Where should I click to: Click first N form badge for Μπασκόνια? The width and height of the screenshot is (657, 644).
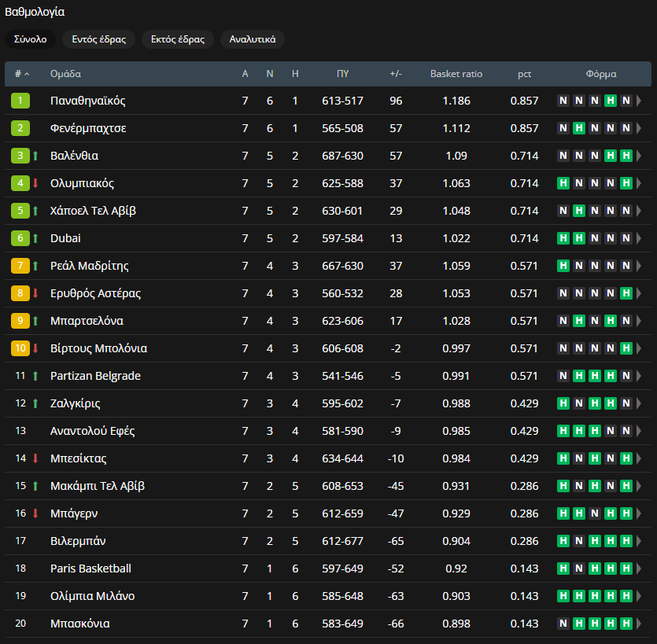tap(563, 623)
